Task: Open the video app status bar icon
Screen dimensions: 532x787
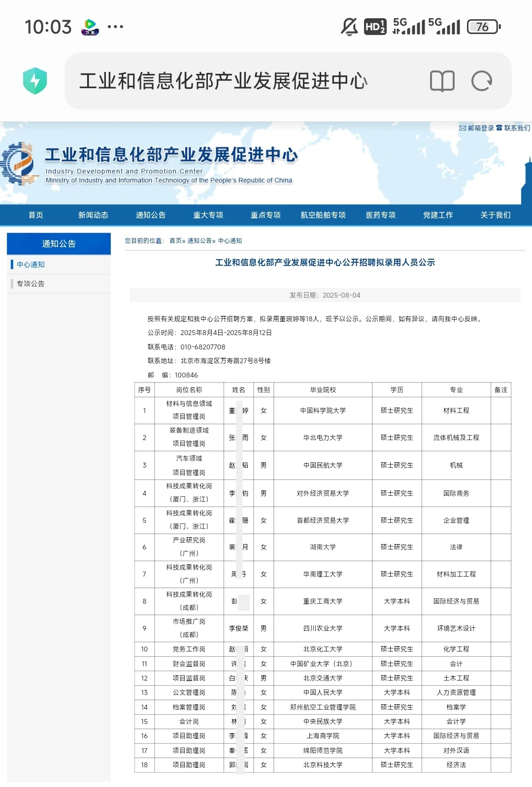Action: pos(90,27)
